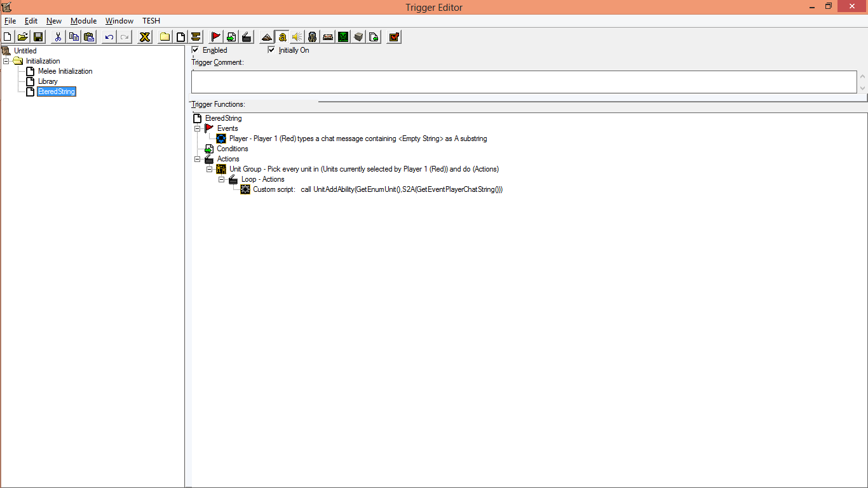Add a new trigger with the toolbar page icon

click(x=180, y=37)
